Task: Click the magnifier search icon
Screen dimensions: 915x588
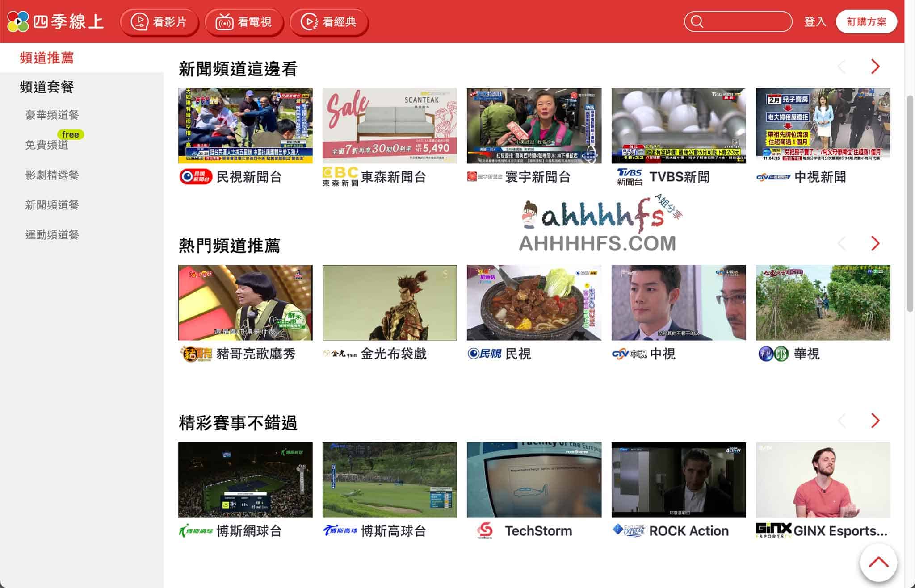Action: point(697,21)
